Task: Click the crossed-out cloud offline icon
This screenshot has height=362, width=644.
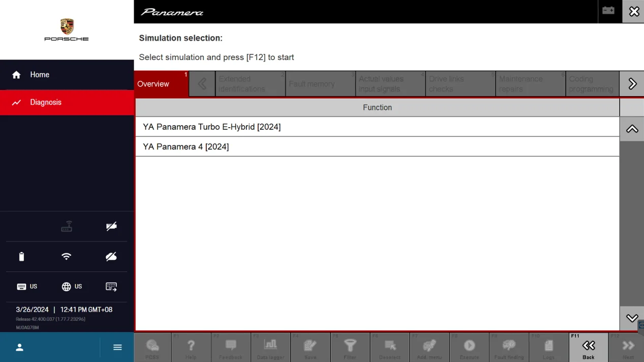Action: coord(111,257)
